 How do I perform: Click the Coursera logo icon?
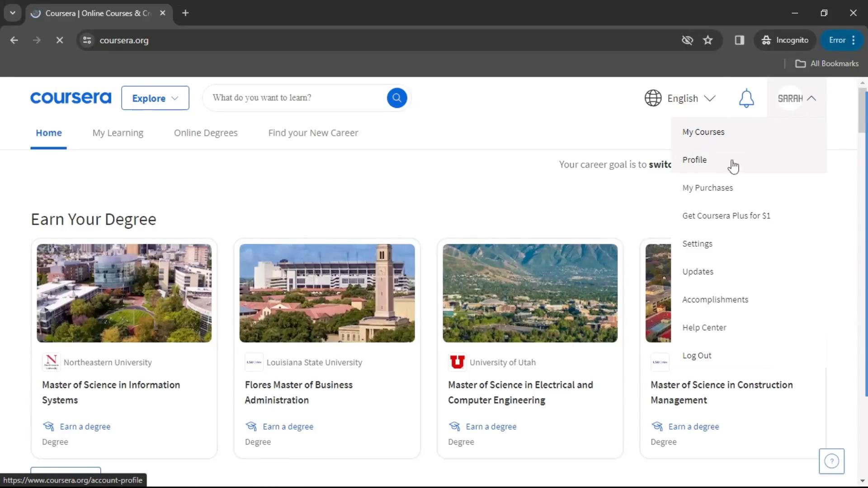[71, 97]
